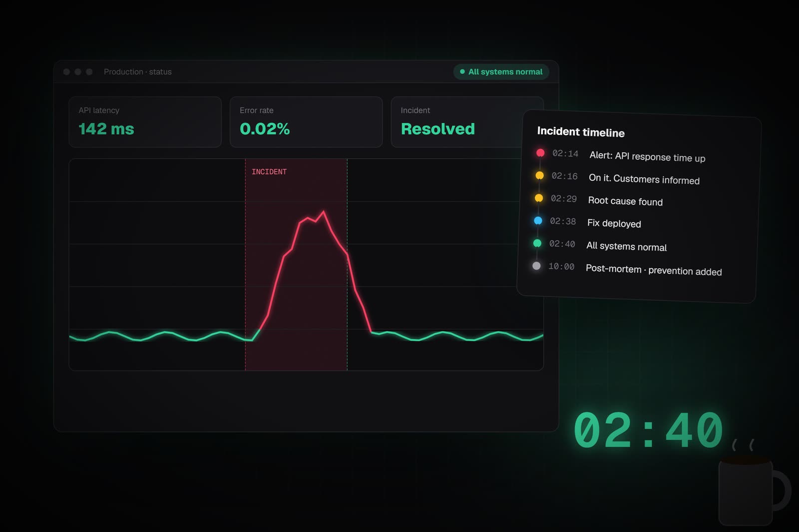799x532 pixels.
Task: Click the 02:14 timestamp
Action: point(565,154)
